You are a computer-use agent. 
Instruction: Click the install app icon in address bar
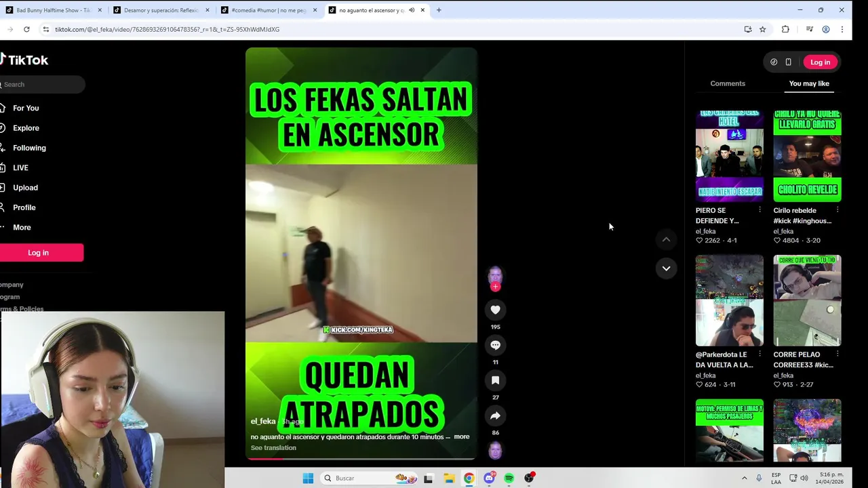point(747,29)
